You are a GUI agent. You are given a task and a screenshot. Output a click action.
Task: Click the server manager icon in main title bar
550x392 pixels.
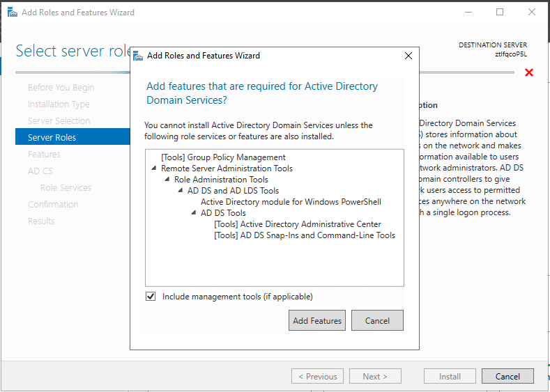pyautogui.click(x=13, y=13)
